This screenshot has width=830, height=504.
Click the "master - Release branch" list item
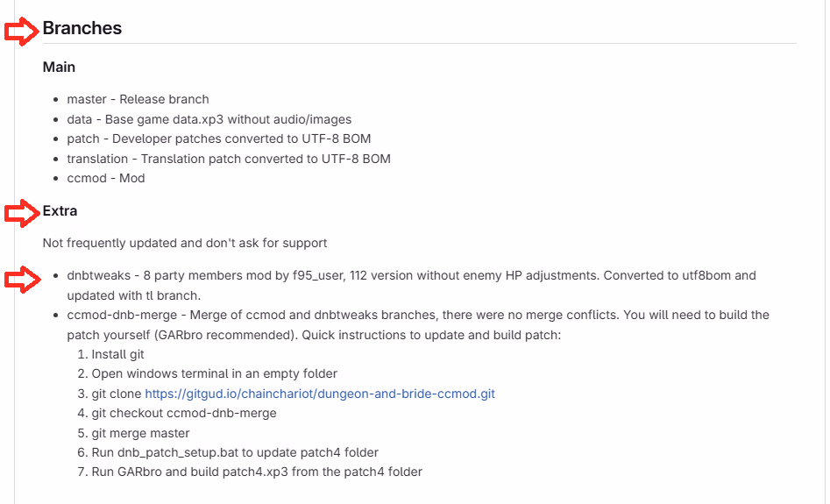click(138, 99)
